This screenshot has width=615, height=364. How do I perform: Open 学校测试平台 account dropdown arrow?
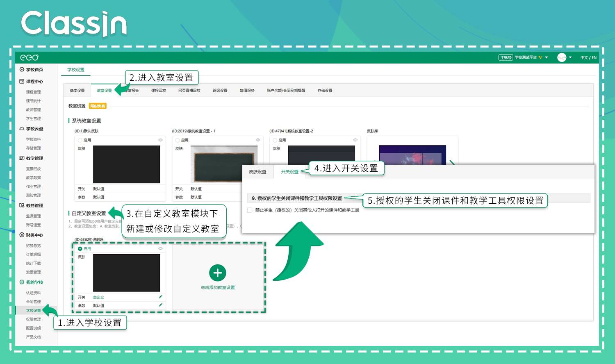click(x=547, y=57)
